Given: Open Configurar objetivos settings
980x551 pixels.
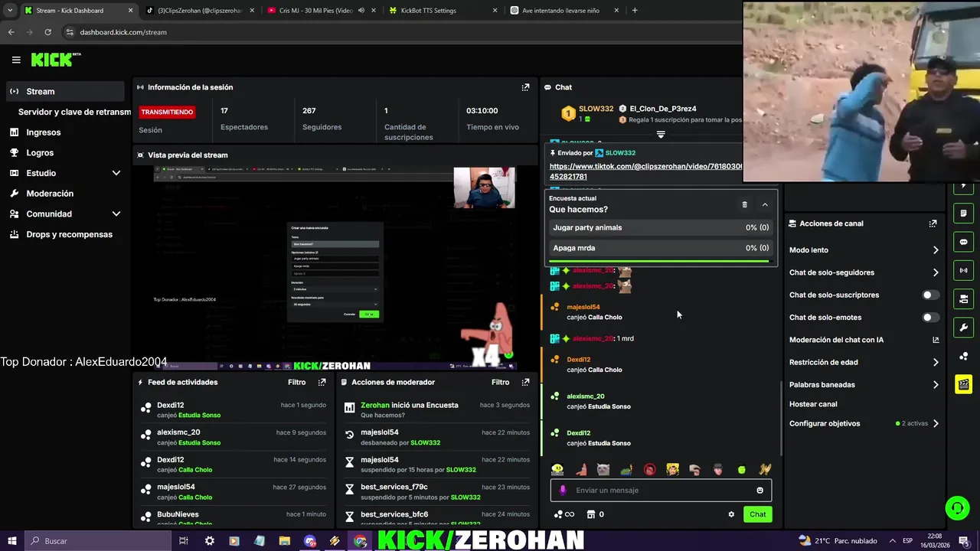Looking at the screenshot, I should pyautogui.click(x=864, y=423).
